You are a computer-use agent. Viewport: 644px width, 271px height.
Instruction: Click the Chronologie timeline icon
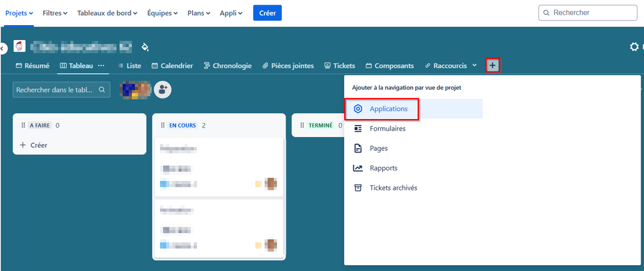tap(207, 66)
